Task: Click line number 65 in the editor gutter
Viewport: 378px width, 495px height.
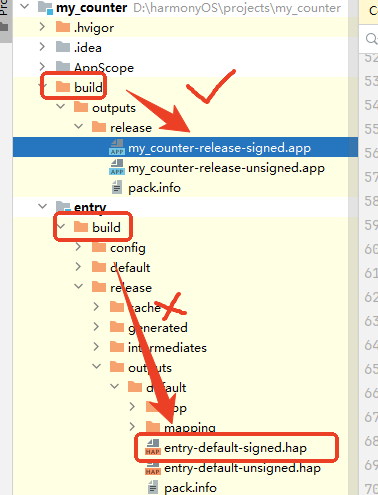Action: [x=371, y=369]
